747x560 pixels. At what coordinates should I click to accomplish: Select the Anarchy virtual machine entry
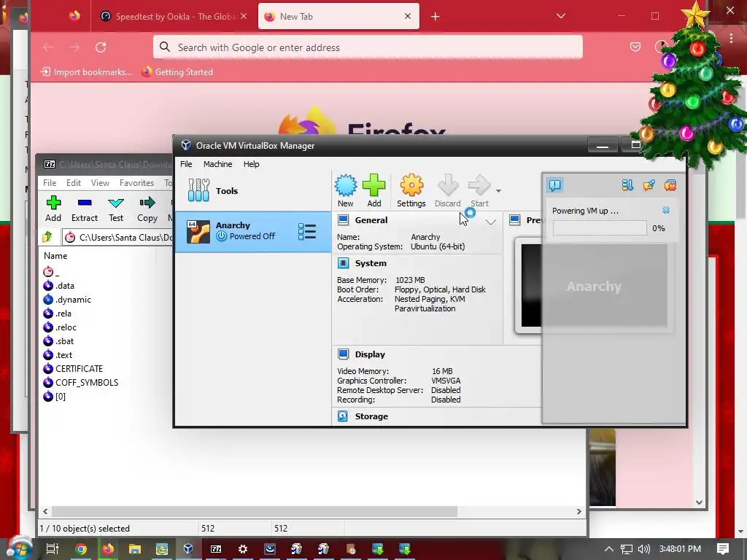click(x=253, y=231)
